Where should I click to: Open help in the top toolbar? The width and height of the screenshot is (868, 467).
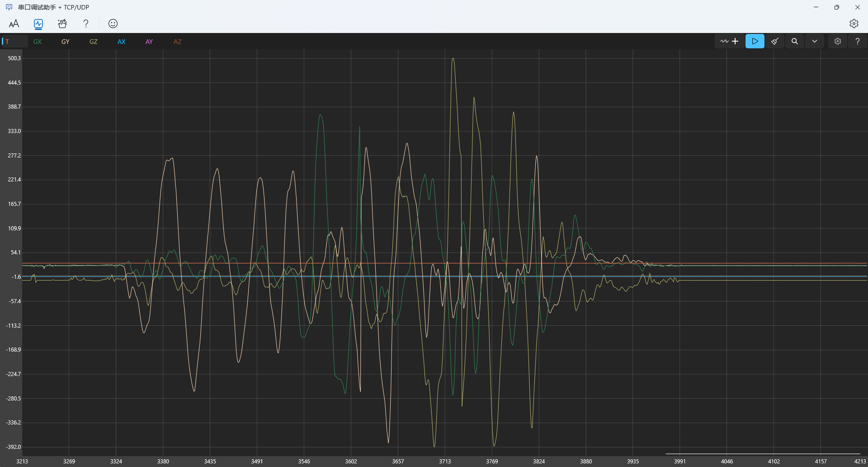(86, 24)
